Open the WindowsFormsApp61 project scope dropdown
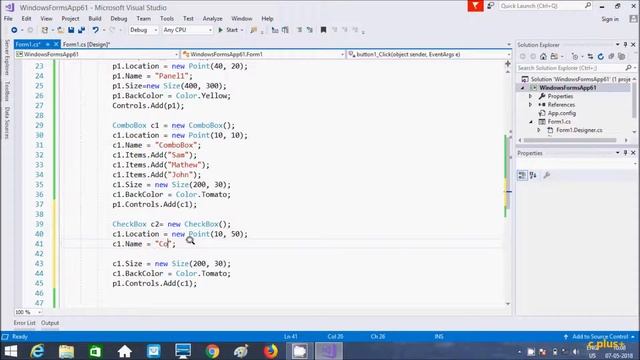The height and width of the screenshot is (360, 640). (97, 54)
